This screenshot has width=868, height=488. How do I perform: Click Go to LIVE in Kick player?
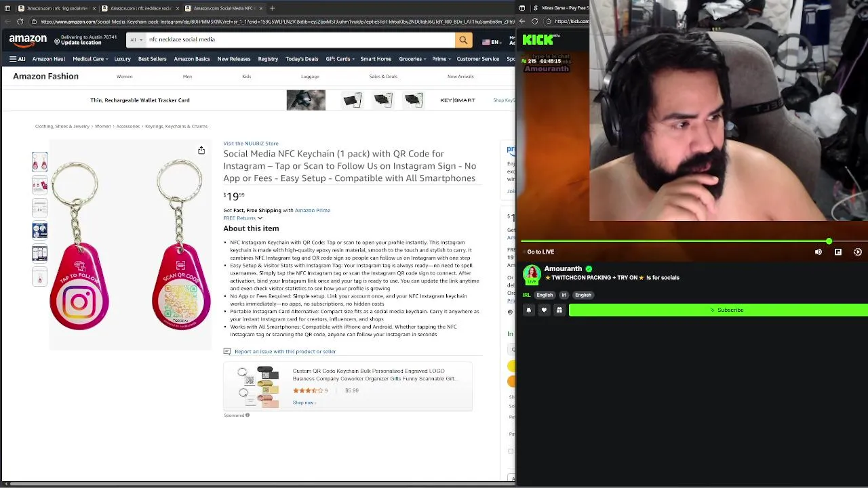[540, 252]
